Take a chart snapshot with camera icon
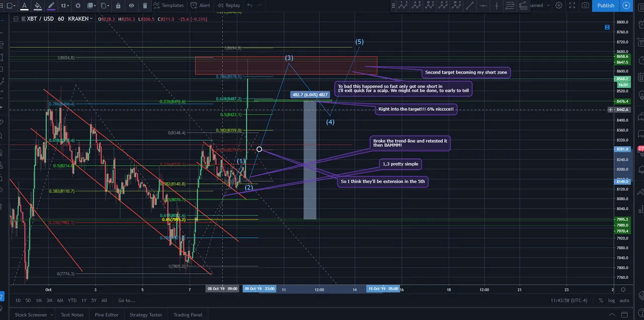 click(585, 6)
